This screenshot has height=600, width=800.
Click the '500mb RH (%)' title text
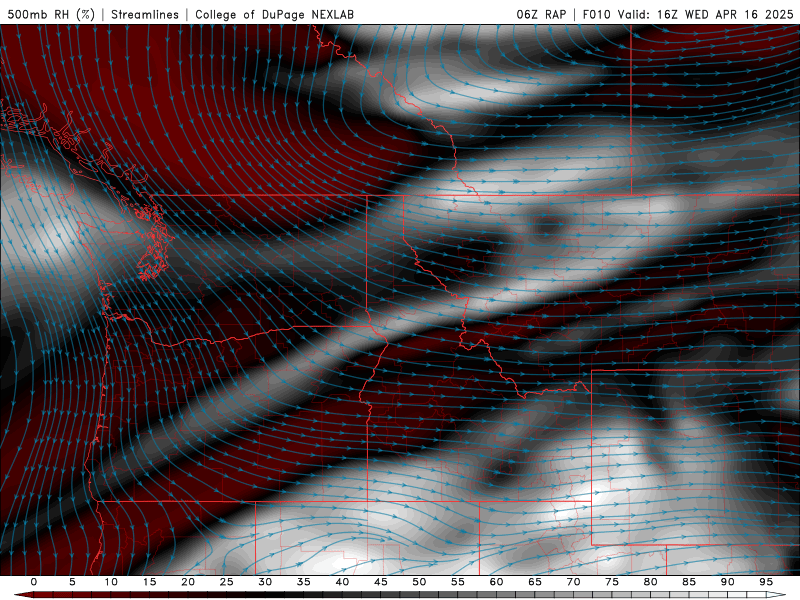click(51, 14)
